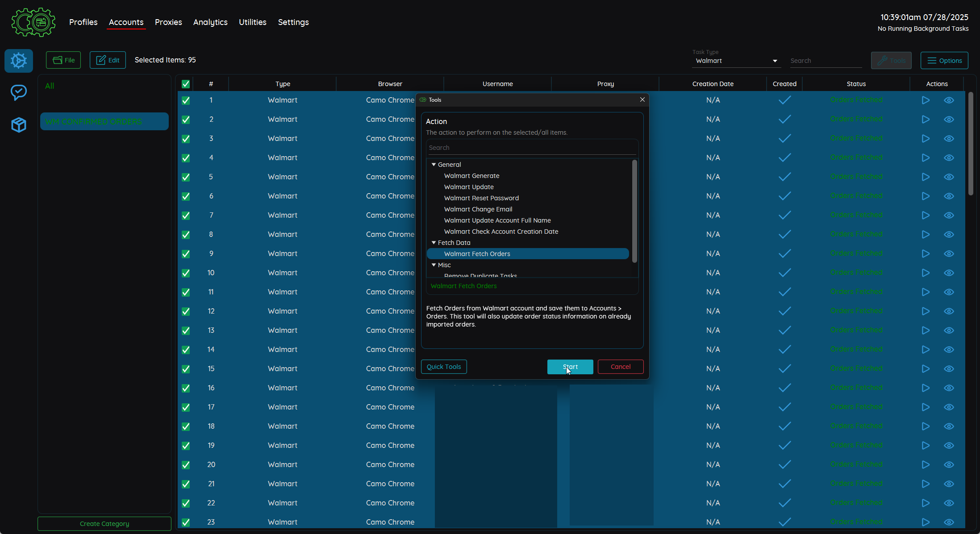View details for row 18
Screen dimensions: 980x534
point(949,426)
